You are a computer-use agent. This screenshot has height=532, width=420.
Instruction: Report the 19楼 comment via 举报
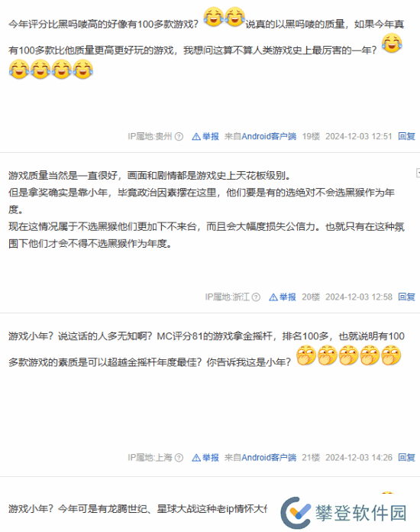pos(205,136)
